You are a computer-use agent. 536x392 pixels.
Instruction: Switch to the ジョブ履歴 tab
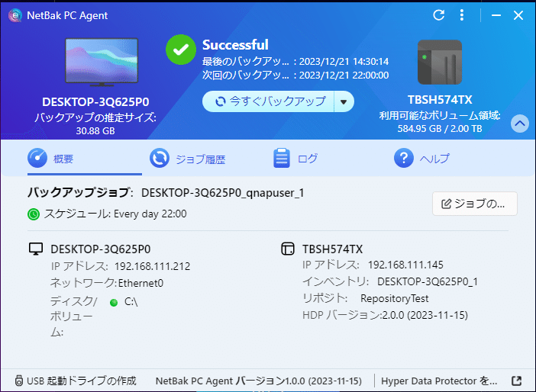pos(187,159)
